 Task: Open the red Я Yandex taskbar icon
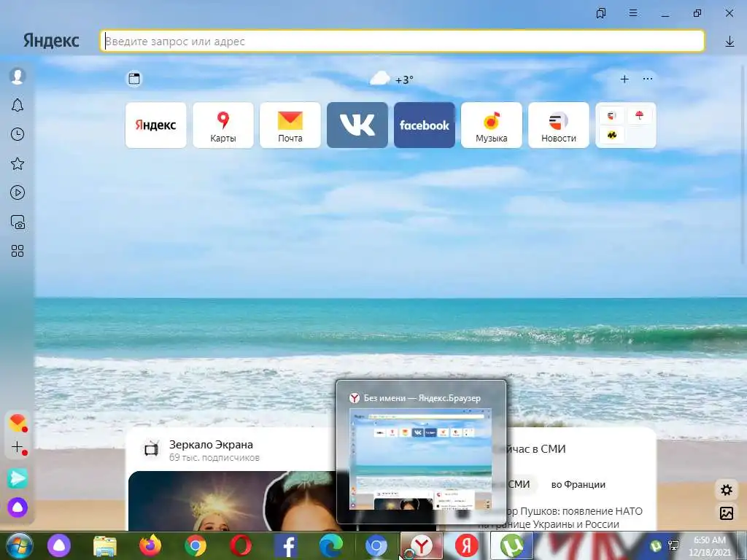click(x=466, y=546)
